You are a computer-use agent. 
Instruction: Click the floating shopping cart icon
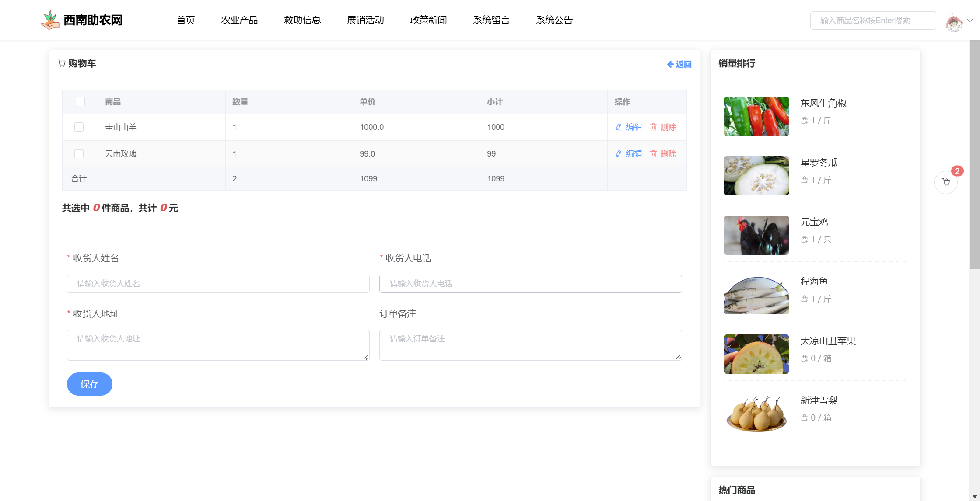pyautogui.click(x=946, y=182)
